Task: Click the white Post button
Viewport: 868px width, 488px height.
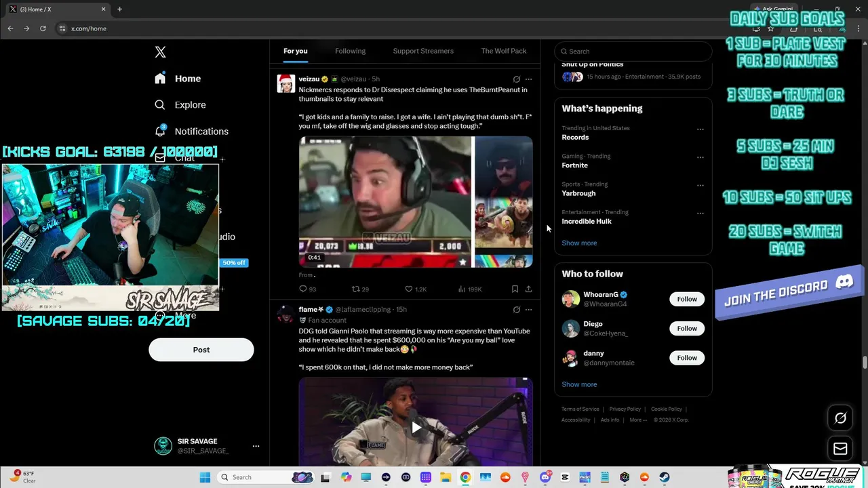Action: 201,350
